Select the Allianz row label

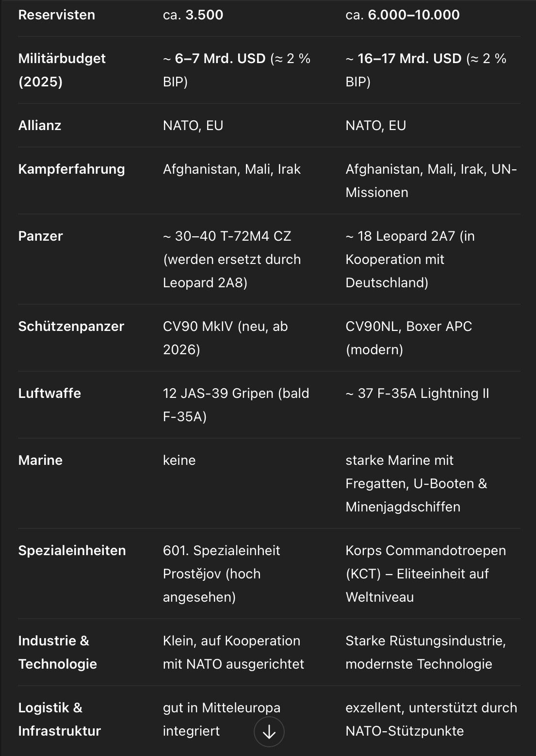coord(40,125)
